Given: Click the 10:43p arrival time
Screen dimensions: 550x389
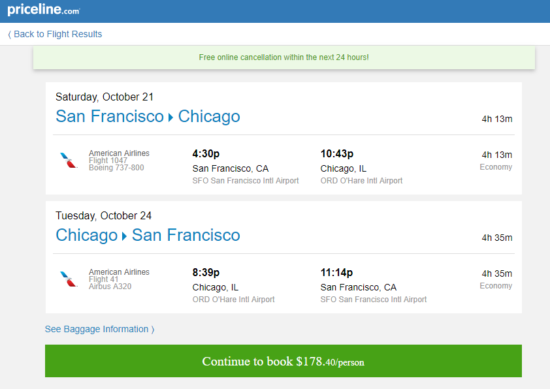Looking at the screenshot, I should click(337, 154).
